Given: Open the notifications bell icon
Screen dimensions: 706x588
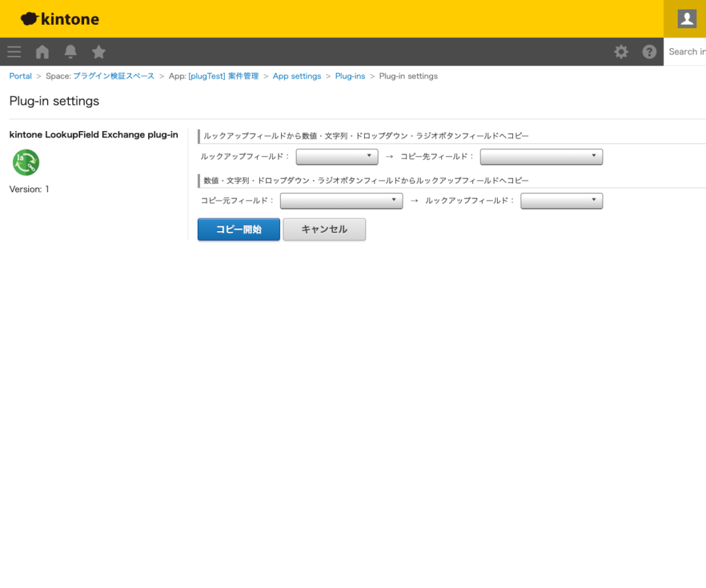Looking at the screenshot, I should pos(70,52).
